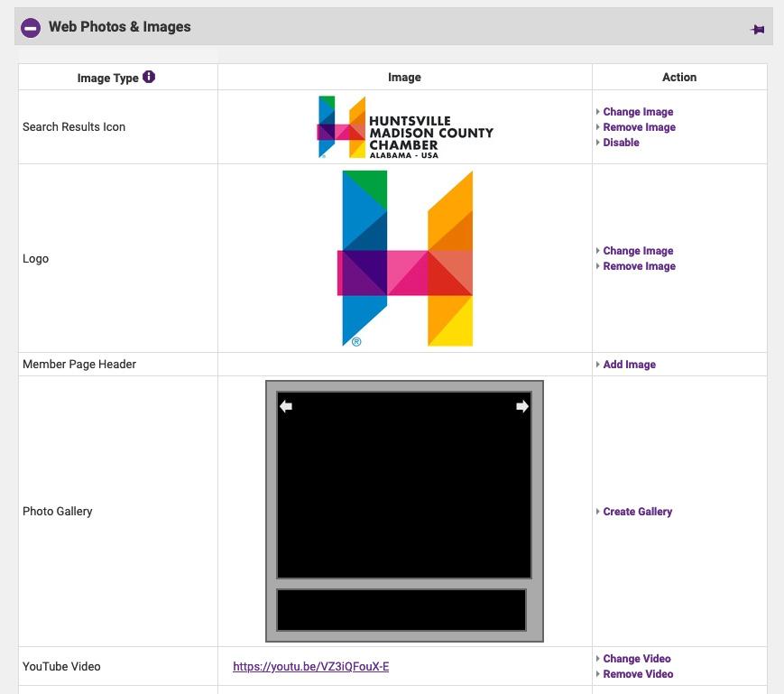Click the Logo row label
The image size is (784, 694).
[x=35, y=259]
